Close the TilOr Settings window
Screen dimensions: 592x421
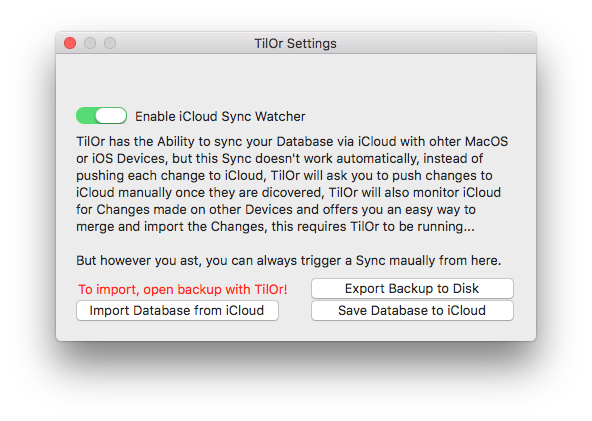pos(70,43)
